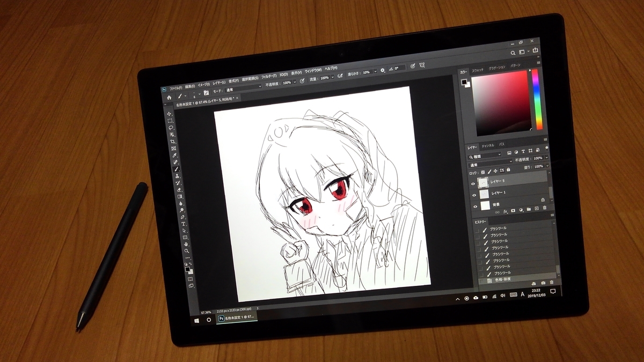Select the Lasso tool
This screenshot has width=644, height=362.
coord(171,127)
